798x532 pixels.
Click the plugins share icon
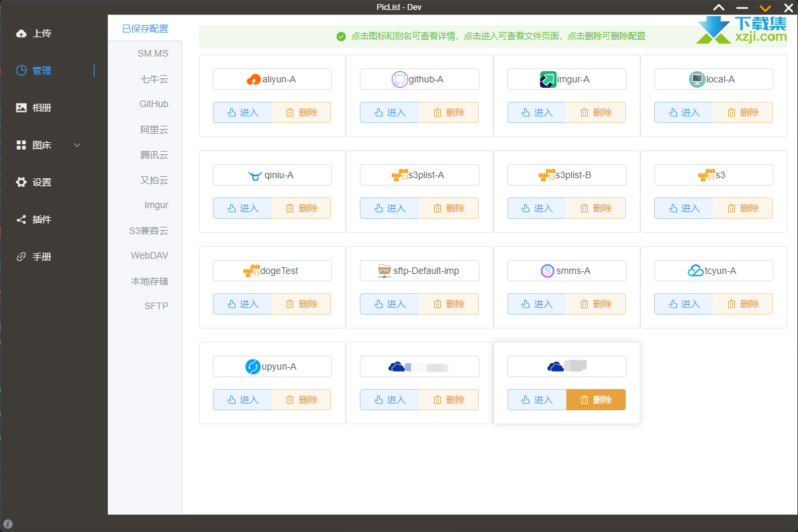tap(21, 219)
